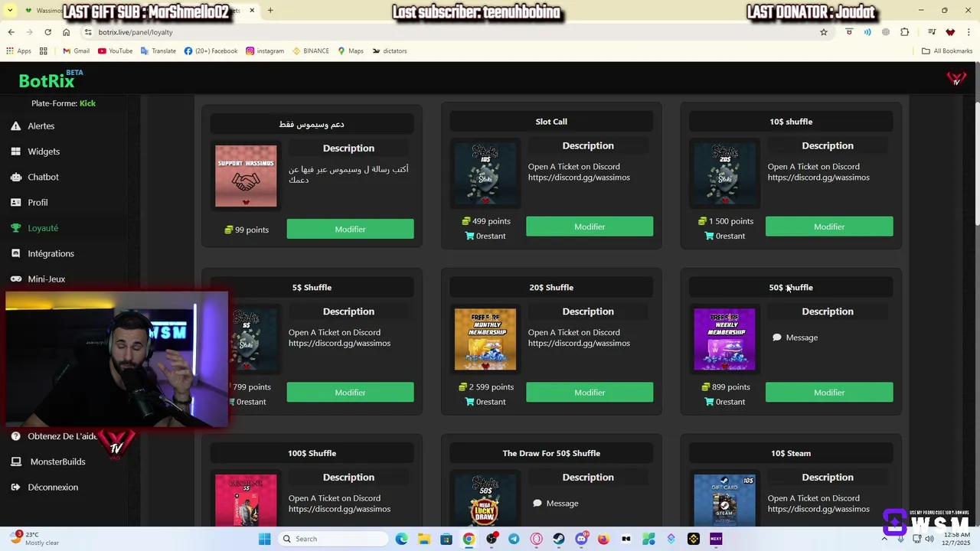Open the tab search dropdown arrow
The height and width of the screenshot is (551, 980).
pos(10,11)
